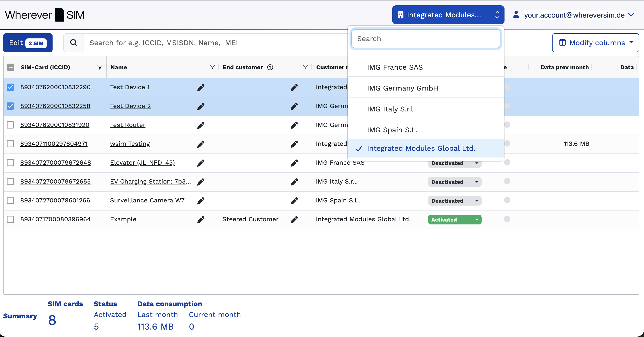
Task: Toggle select-all checkbox in table header
Action: point(11,67)
